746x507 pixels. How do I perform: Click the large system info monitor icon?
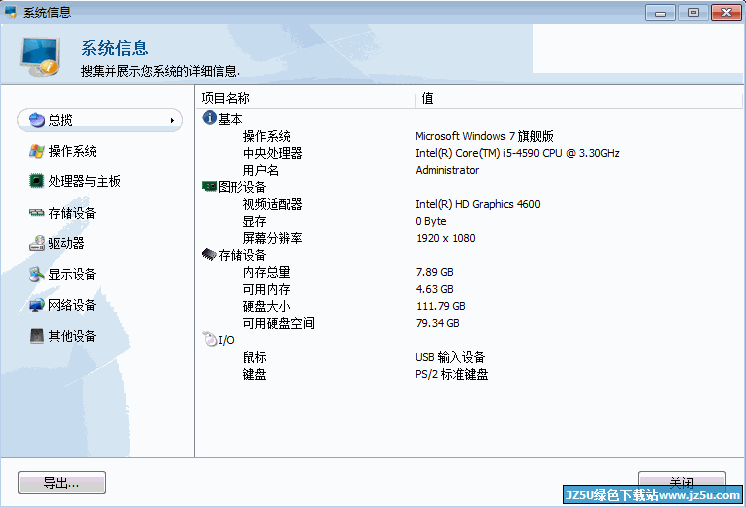[40, 57]
